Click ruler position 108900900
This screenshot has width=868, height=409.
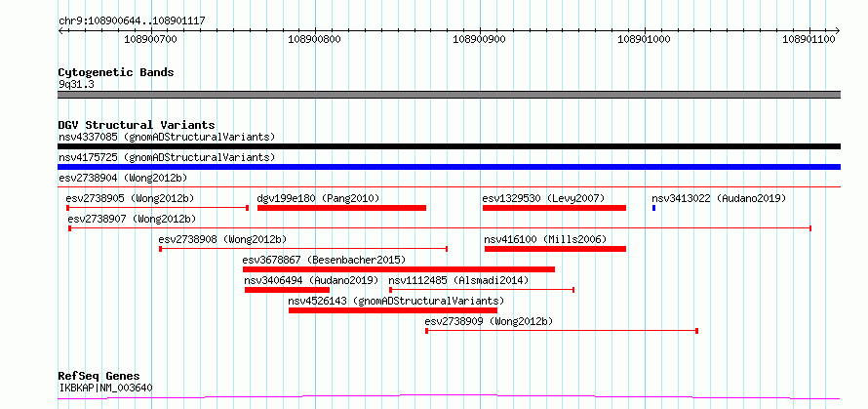(479, 39)
